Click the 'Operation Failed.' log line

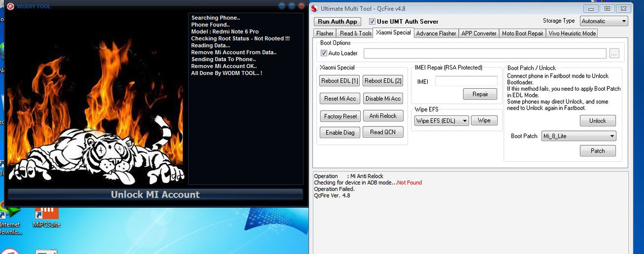(x=334, y=189)
